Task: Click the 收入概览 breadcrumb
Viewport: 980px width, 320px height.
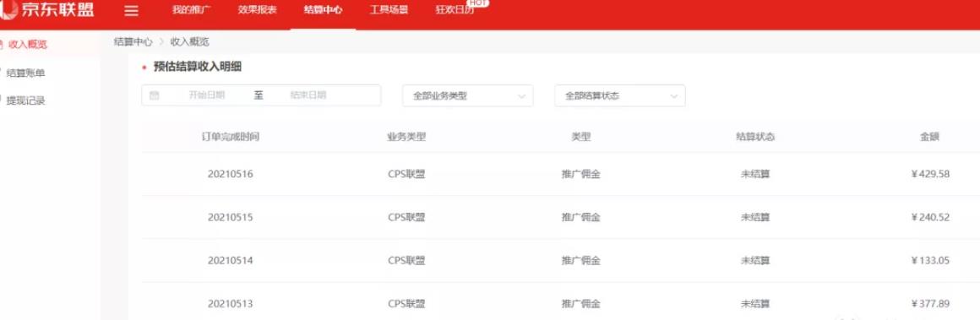Action: coord(189,42)
